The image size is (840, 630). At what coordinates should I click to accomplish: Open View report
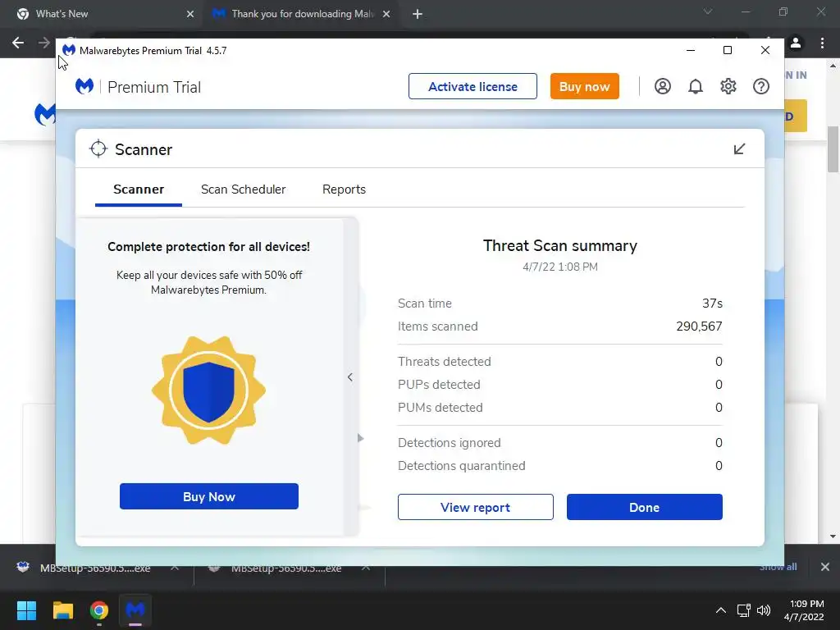coord(475,507)
